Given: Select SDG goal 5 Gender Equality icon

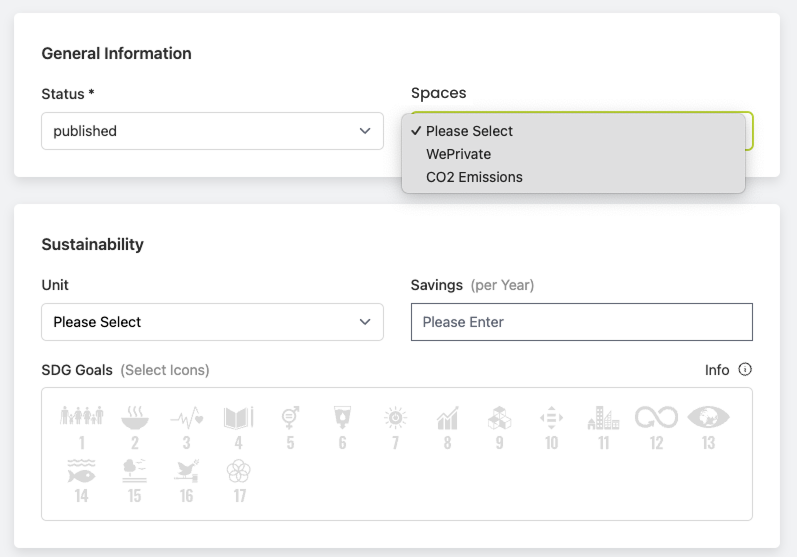Looking at the screenshot, I should tap(290, 427).
